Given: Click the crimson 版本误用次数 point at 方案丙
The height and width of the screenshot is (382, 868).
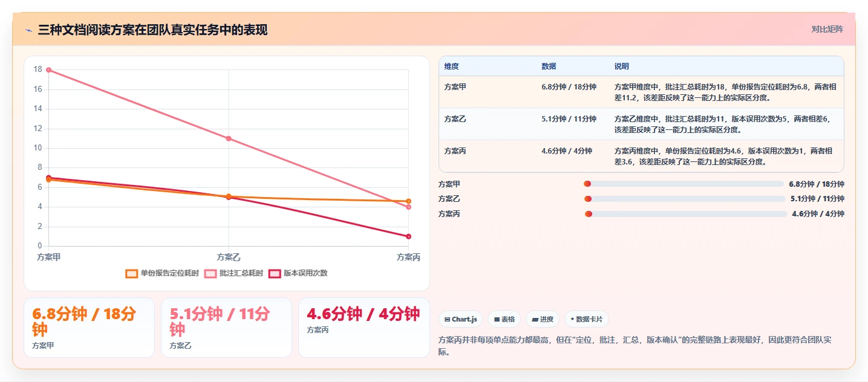Looking at the screenshot, I should pos(409,236).
